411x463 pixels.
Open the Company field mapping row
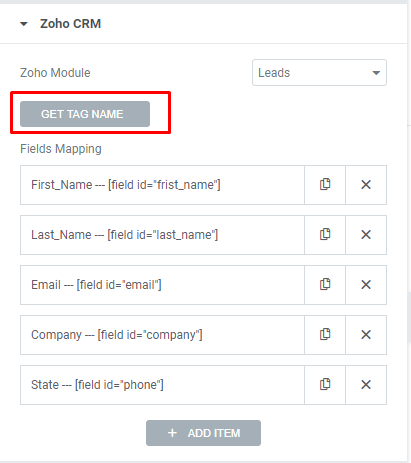tap(162, 335)
